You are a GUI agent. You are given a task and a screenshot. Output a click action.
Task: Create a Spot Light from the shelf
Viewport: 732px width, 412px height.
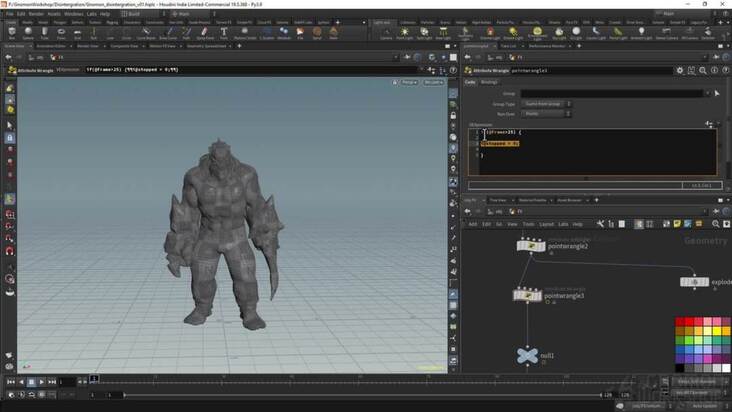pos(424,33)
